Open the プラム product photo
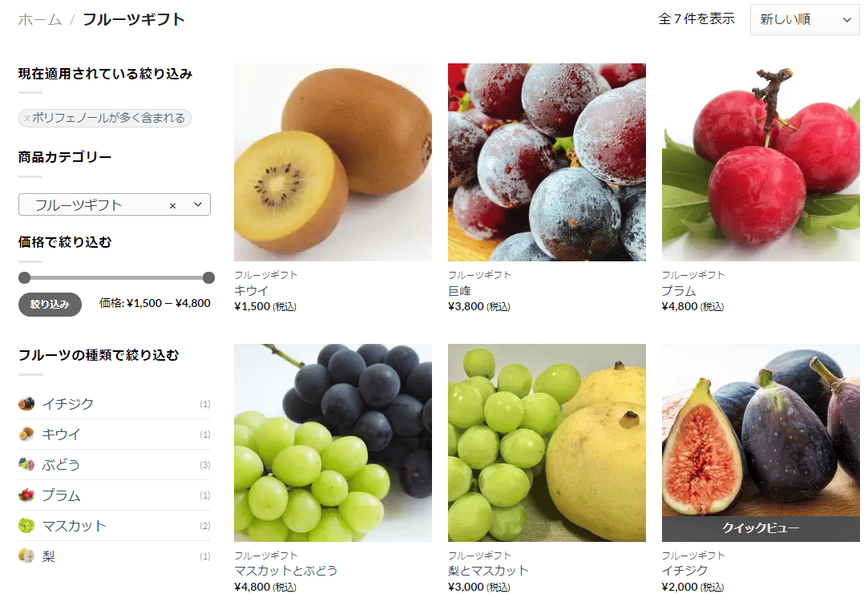Screen dimensions: 868x594 pyautogui.click(x=761, y=162)
